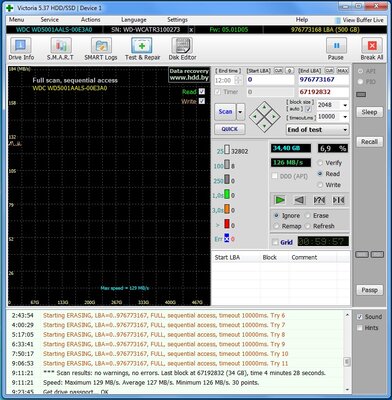Screen dimensions: 392x400
Task: Open the Language menu
Action: point(133,20)
